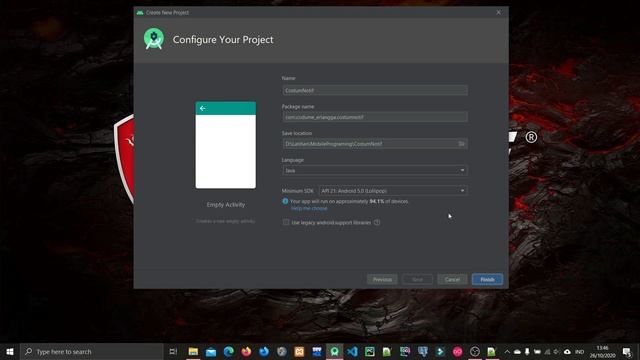Screen dimensions: 640x360
Task: Click the Cancel button
Action: [x=452, y=280]
